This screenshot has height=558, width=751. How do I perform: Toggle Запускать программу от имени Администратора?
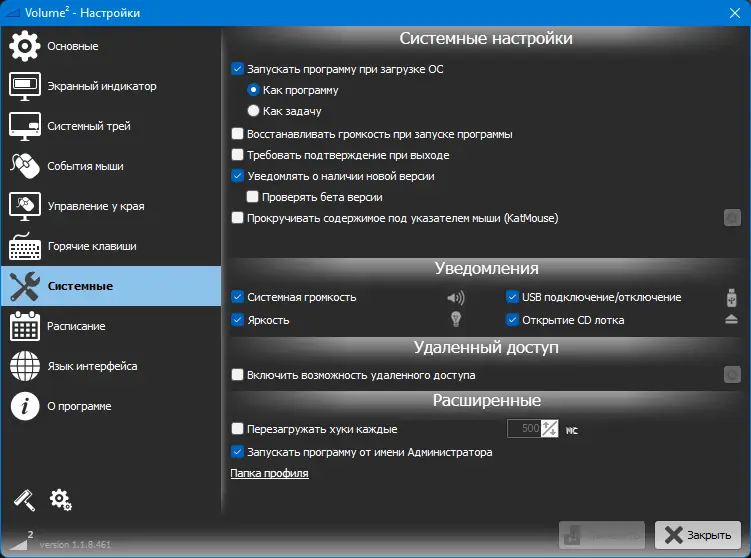click(237, 452)
